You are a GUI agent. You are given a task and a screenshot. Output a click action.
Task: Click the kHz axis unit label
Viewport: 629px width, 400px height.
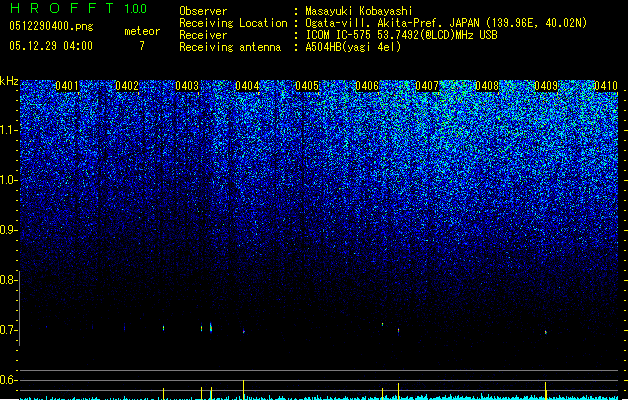[9, 81]
